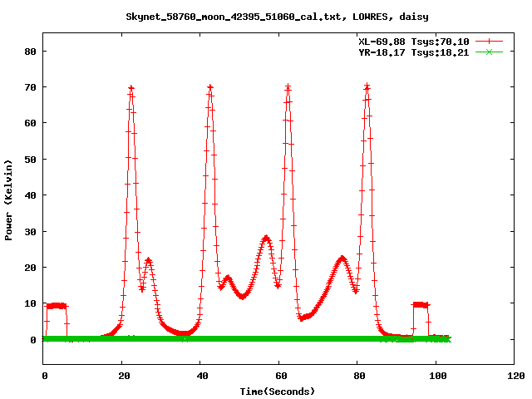Click the red peak near 22 seconds
Screen dimensions: 532x399
(131, 88)
